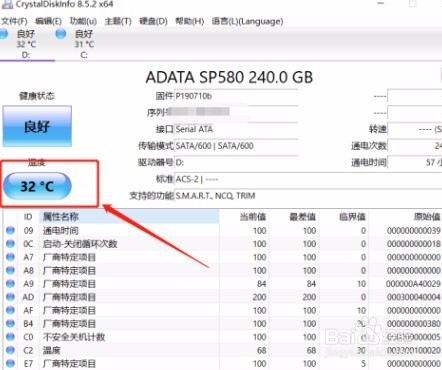
Task: Click status icon of row A8
Action: tap(10, 270)
